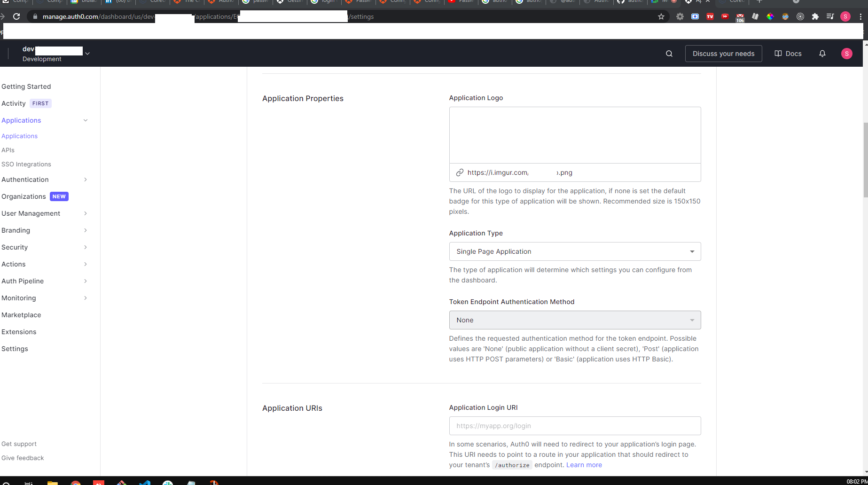Open the face-with-glasses extension icon

(785, 16)
